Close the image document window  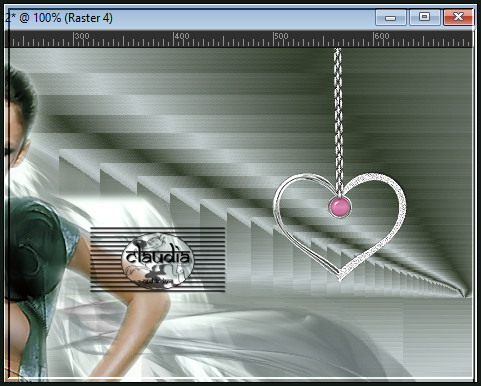(x=458, y=17)
